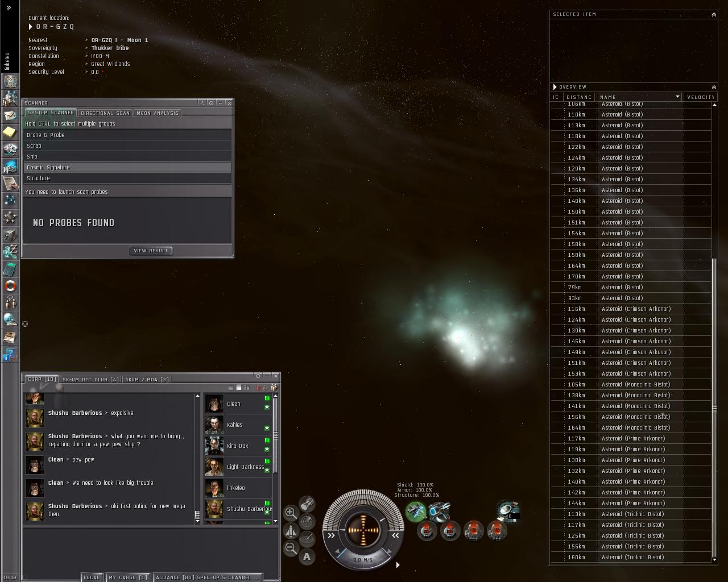
Task: Open the five-star sidebar icon
Action: click(x=10, y=218)
